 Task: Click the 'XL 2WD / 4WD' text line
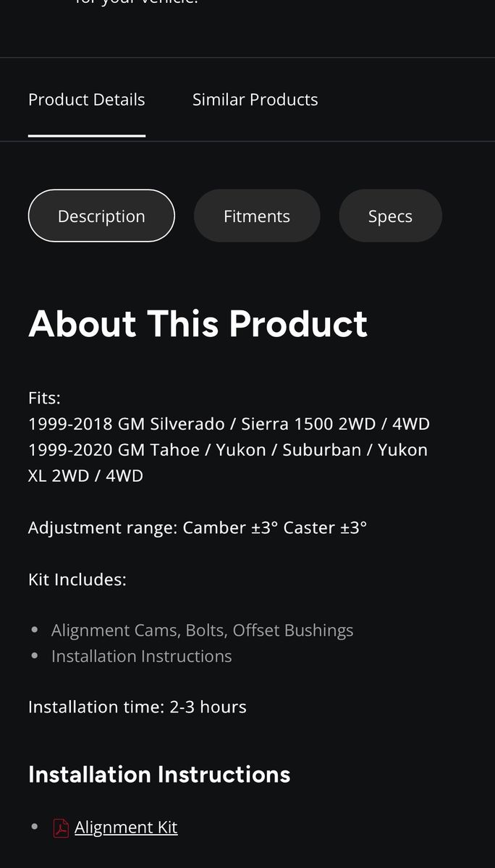point(85,476)
